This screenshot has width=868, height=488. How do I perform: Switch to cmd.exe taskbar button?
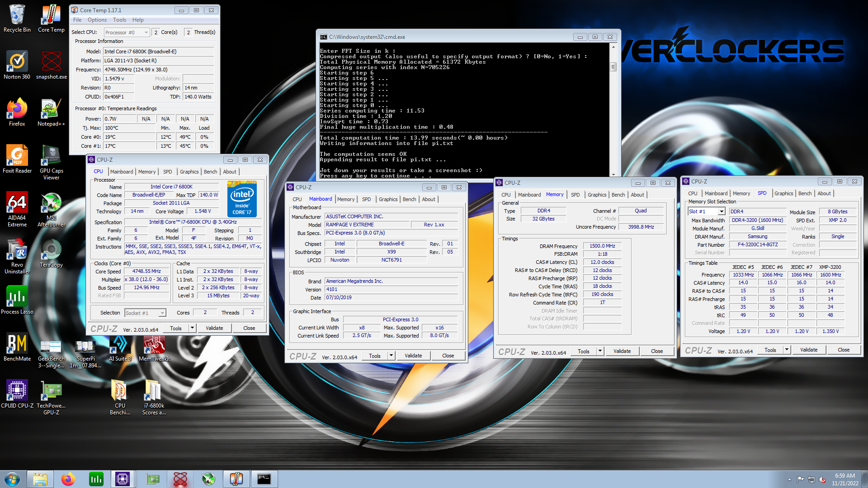tap(264, 479)
